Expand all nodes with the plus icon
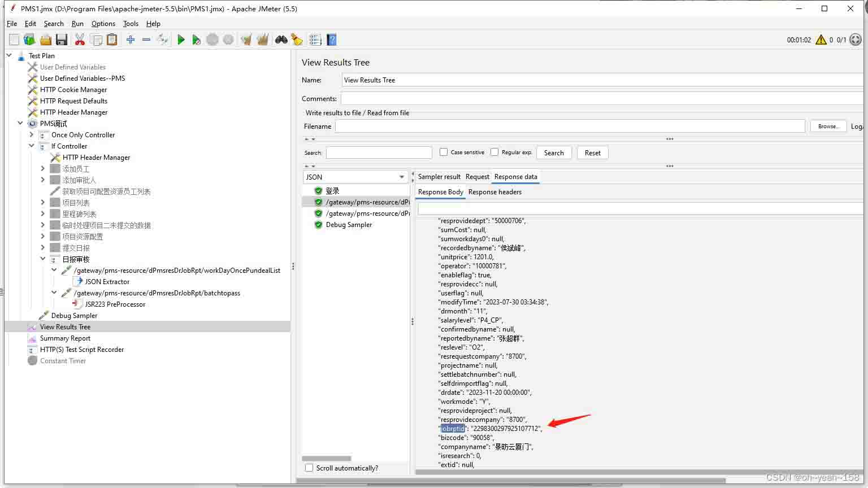This screenshot has height=488, width=868. [x=131, y=40]
